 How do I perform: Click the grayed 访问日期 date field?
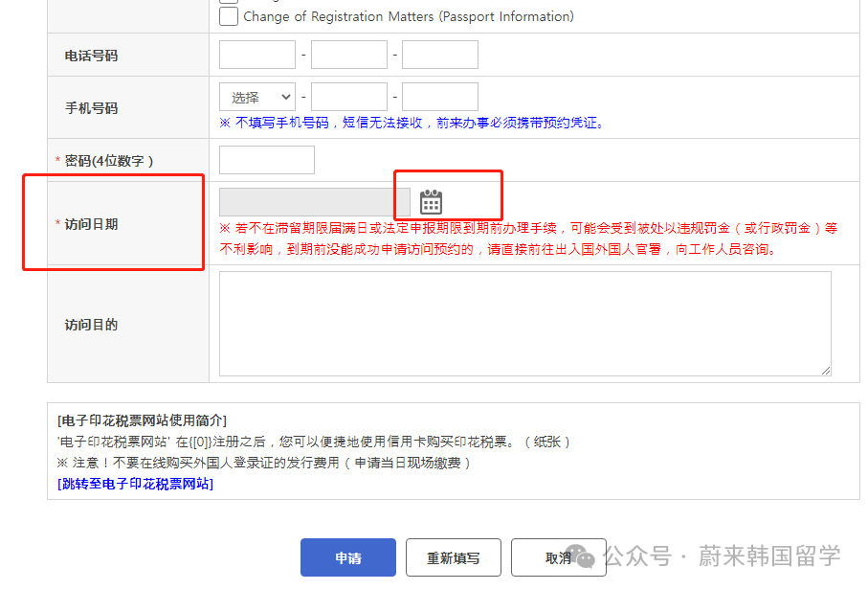point(314,202)
